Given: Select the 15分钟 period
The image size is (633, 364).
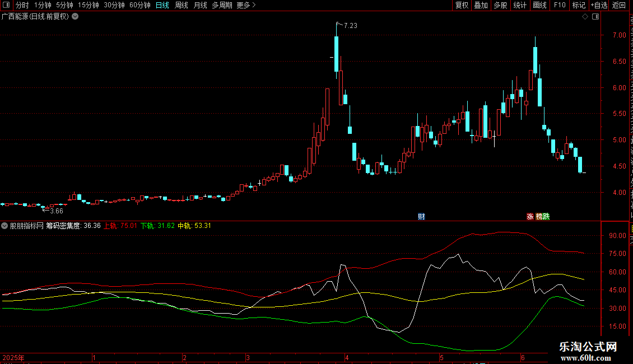Looking at the screenshot, I should point(88,5).
